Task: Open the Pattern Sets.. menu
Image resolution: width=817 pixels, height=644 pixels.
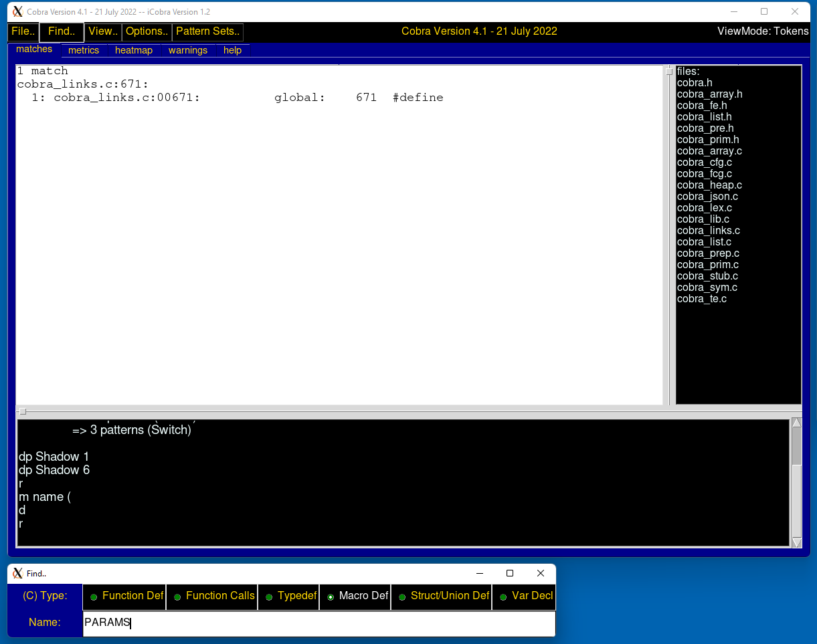Action: coord(207,31)
